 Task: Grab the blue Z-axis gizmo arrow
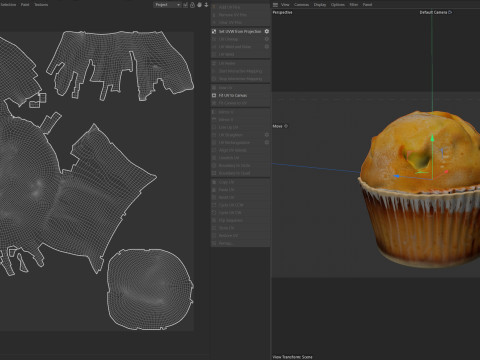coord(397,176)
